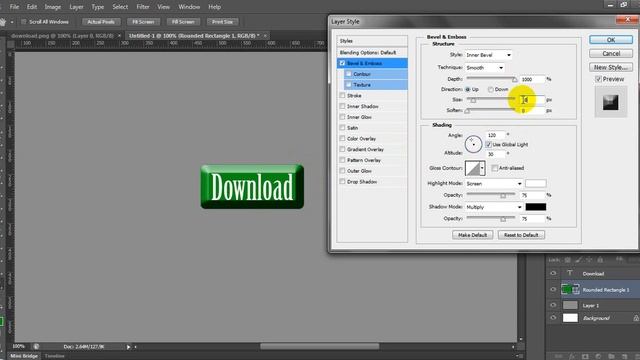Click the Hand tool icon in options bar
This screenshot has width=640, height=360.
tap(3, 22)
